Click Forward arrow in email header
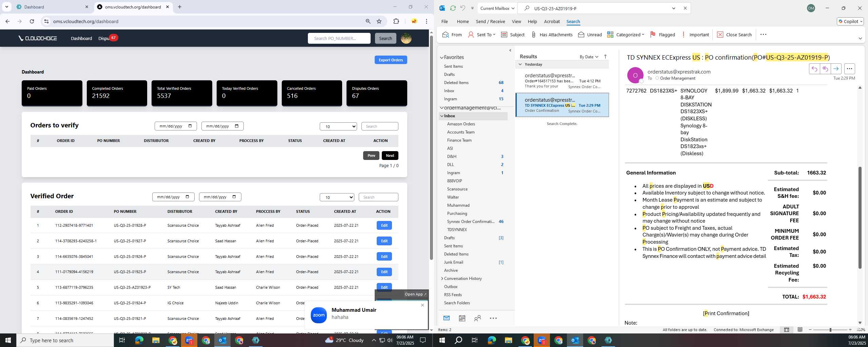 click(x=836, y=69)
